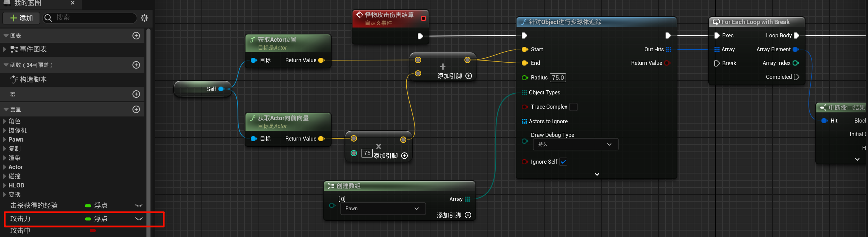
Task: Open the 事件图表 tree item
Action: (33, 50)
